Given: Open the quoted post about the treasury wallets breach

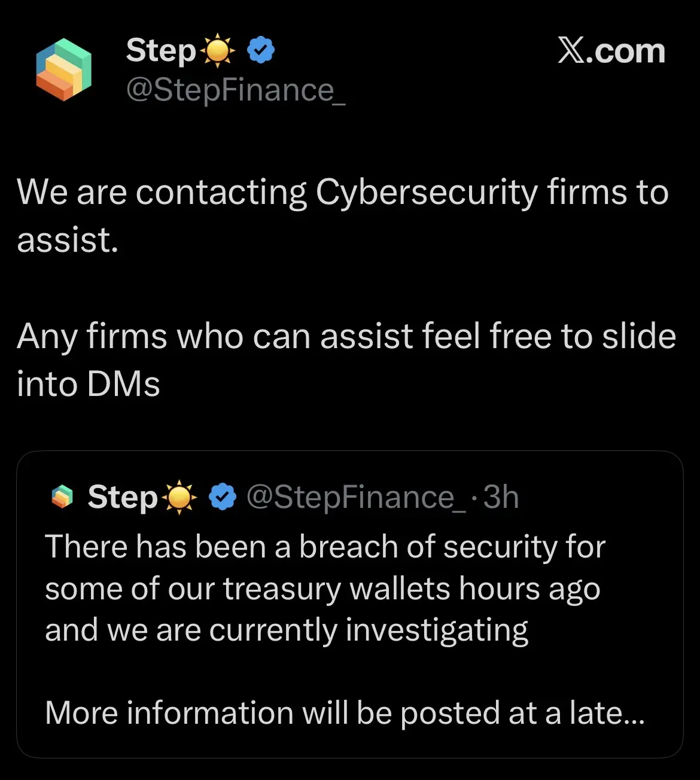Looking at the screenshot, I should (350, 604).
